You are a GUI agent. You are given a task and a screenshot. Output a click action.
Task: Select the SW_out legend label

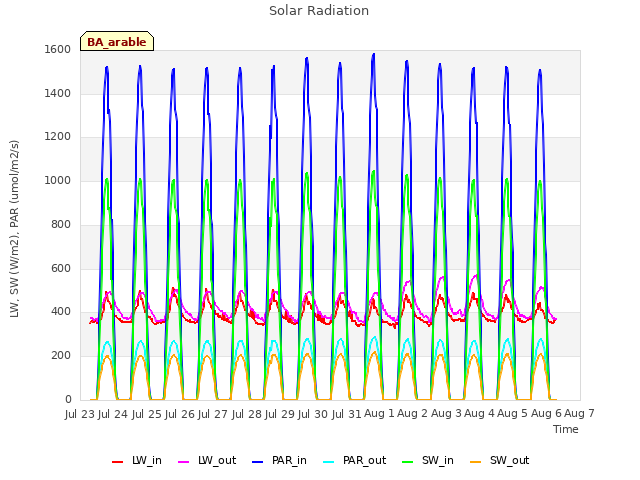509,461
